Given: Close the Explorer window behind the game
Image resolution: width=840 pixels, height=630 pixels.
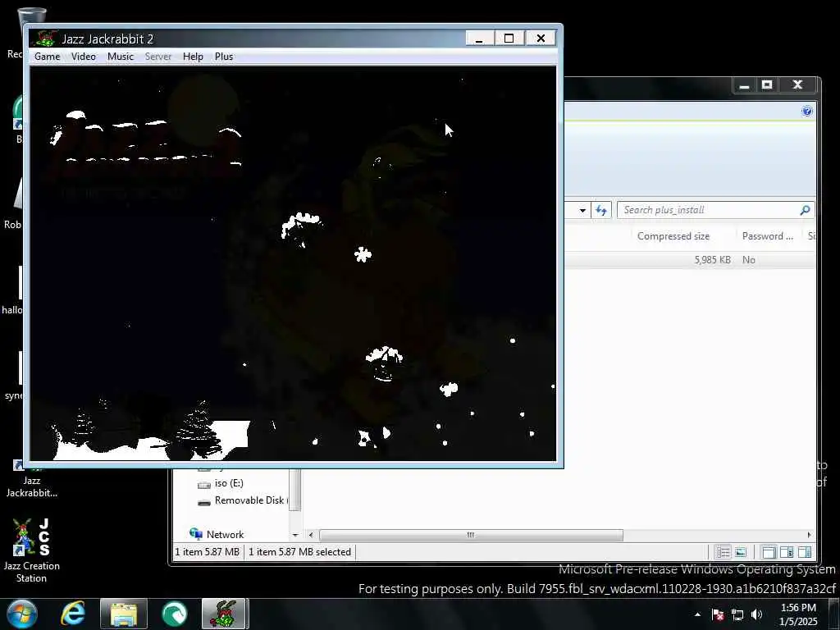Looking at the screenshot, I should (797, 85).
